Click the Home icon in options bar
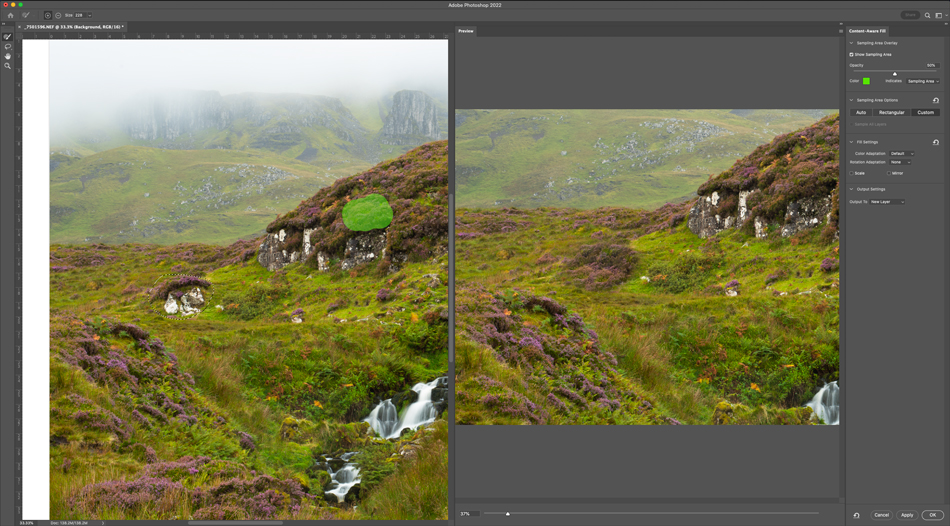The image size is (950, 526). click(11, 15)
